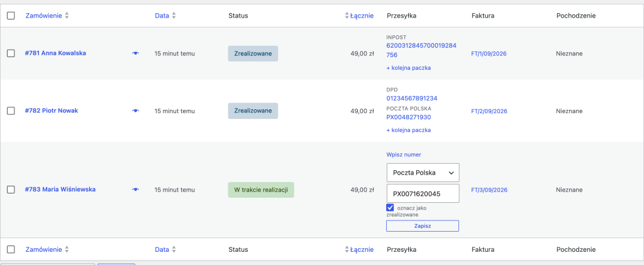The height and width of the screenshot is (265, 644).
Task: Click Nieznane origin for order #783
Action: (569, 190)
